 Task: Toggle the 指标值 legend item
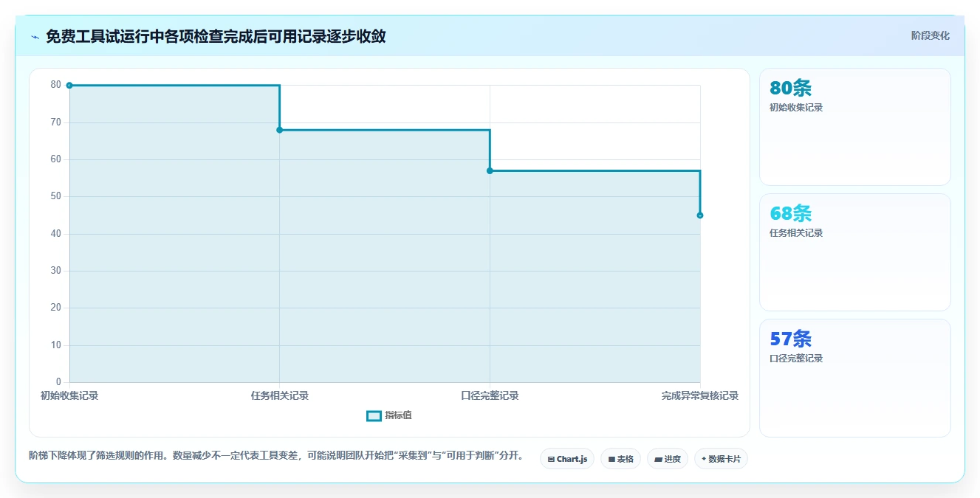389,415
